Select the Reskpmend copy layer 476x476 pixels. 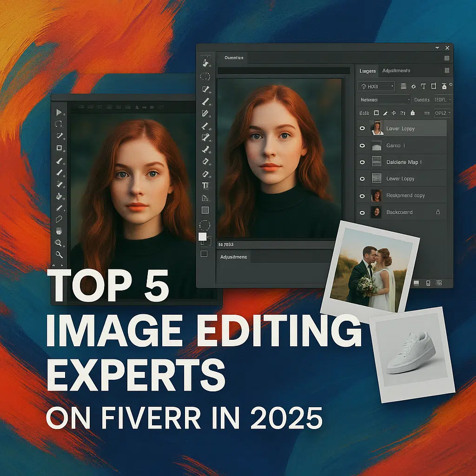(405, 196)
